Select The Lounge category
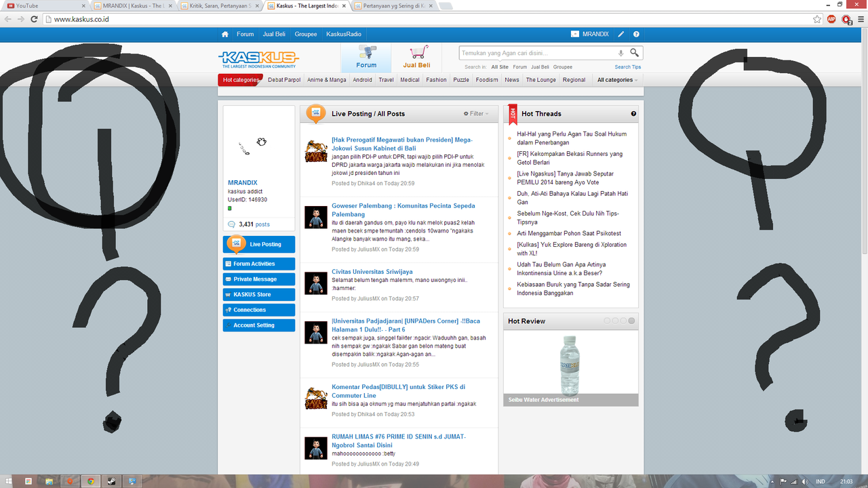Viewport: 868px width, 488px height. [541, 80]
